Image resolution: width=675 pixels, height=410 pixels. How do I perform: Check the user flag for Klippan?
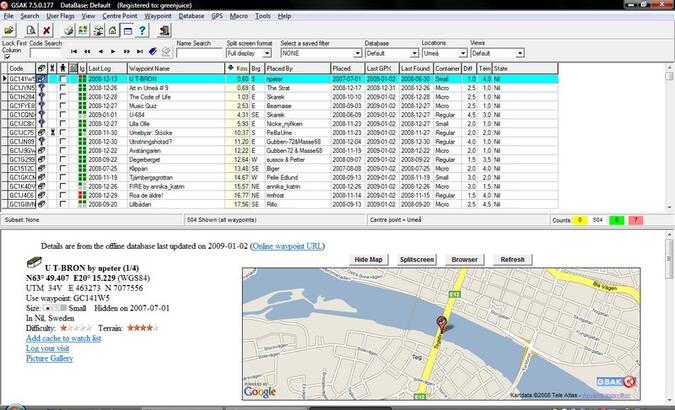[x=63, y=168]
